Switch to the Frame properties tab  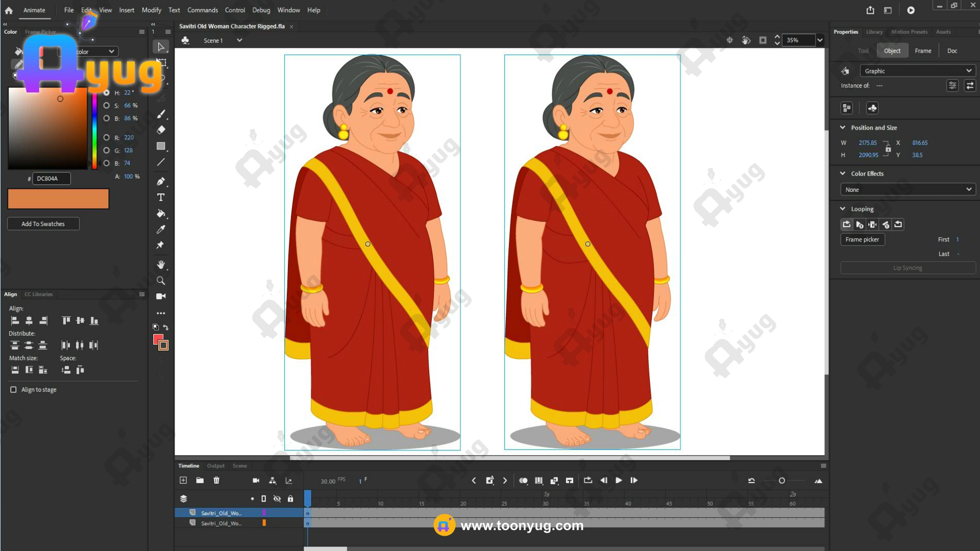pyautogui.click(x=922, y=51)
